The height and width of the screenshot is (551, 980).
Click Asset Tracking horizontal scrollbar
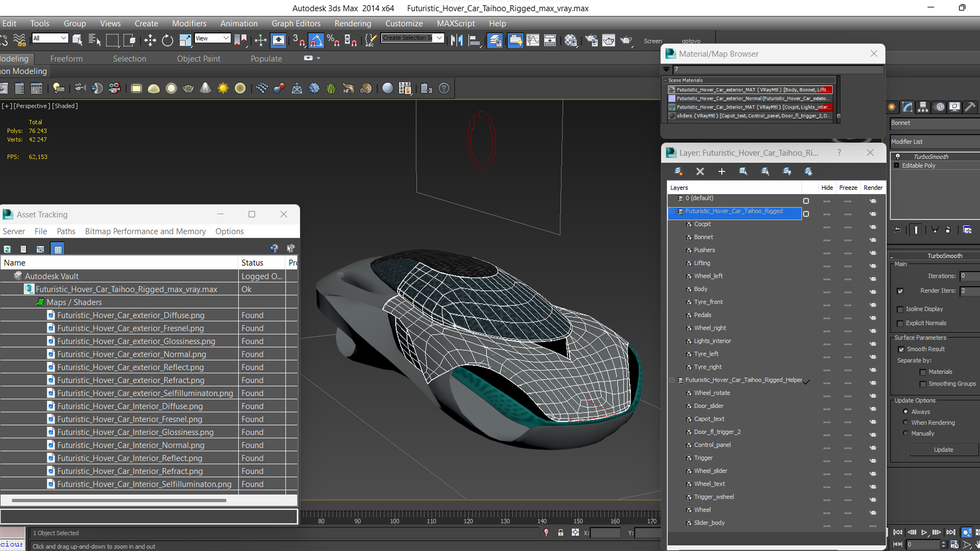(119, 500)
